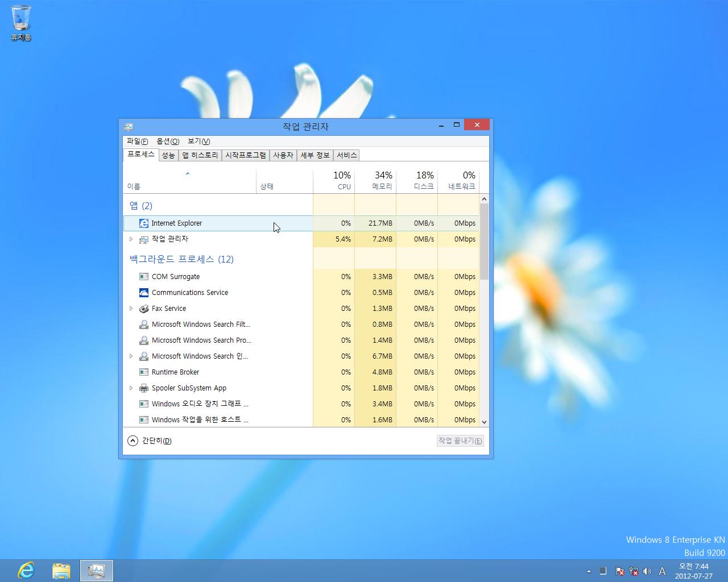Open the Action Center flag icon
Image resolution: width=728 pixels, height=582 pixels.
(620, 571)
